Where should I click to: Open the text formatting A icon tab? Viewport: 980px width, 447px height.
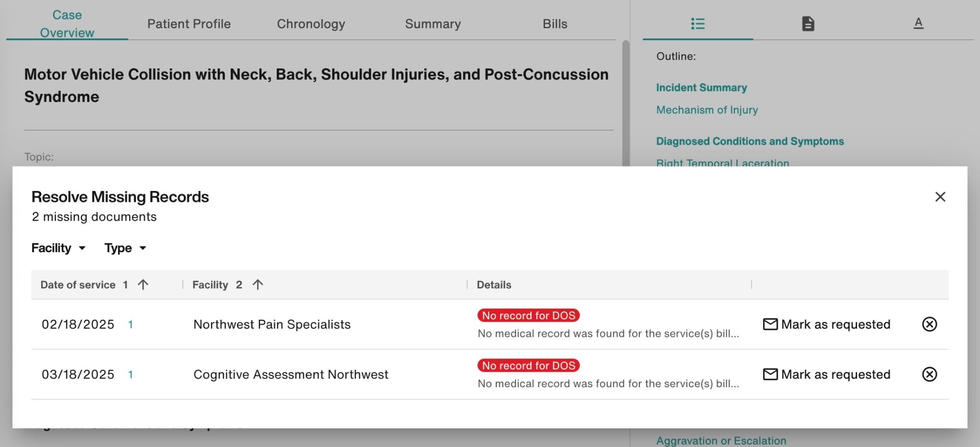click(x=918, y=23)
